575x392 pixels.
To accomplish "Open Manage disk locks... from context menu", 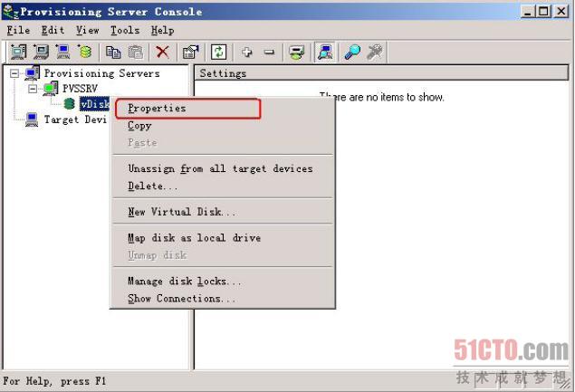I will [x=222, y=282].
